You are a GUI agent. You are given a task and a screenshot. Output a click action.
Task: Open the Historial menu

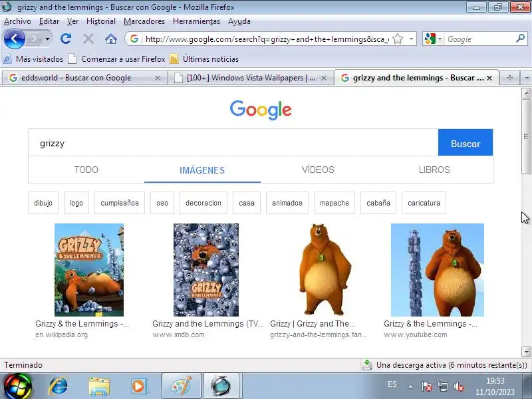(x=101, y=21)
